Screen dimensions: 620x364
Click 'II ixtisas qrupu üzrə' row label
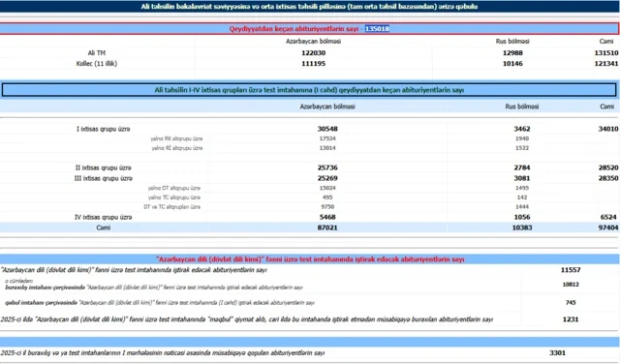pos(104,167)
